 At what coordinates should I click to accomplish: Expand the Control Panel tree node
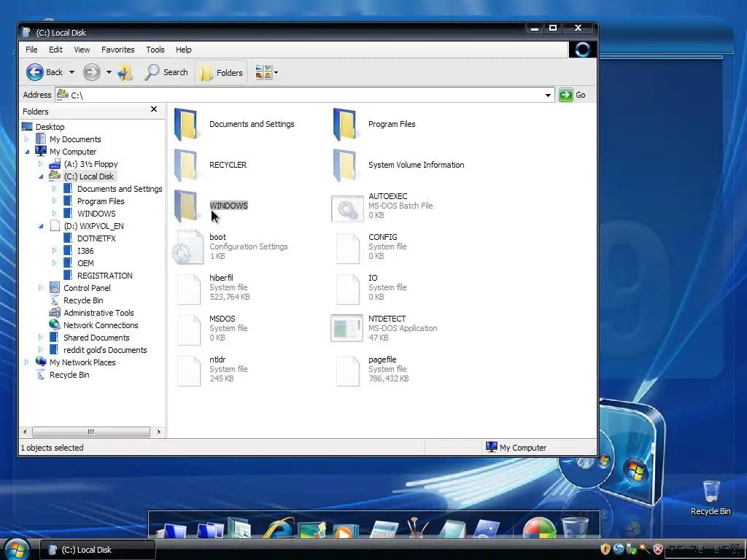(41, 287)
